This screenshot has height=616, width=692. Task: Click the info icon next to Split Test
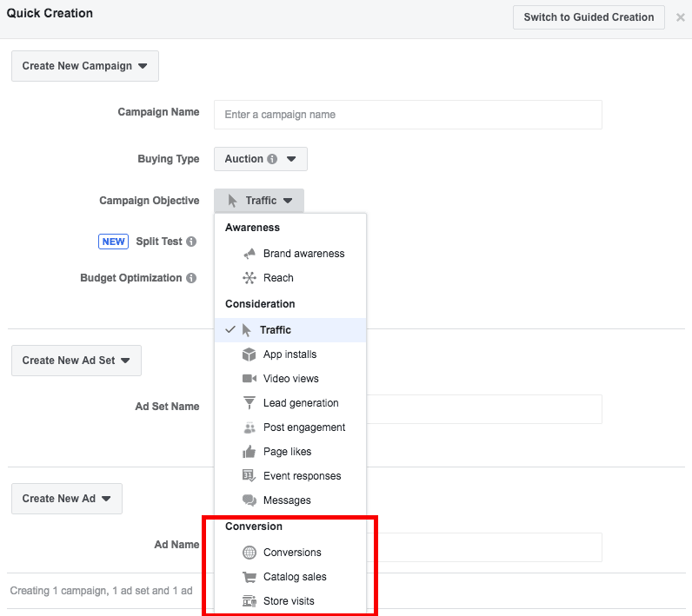191,242
